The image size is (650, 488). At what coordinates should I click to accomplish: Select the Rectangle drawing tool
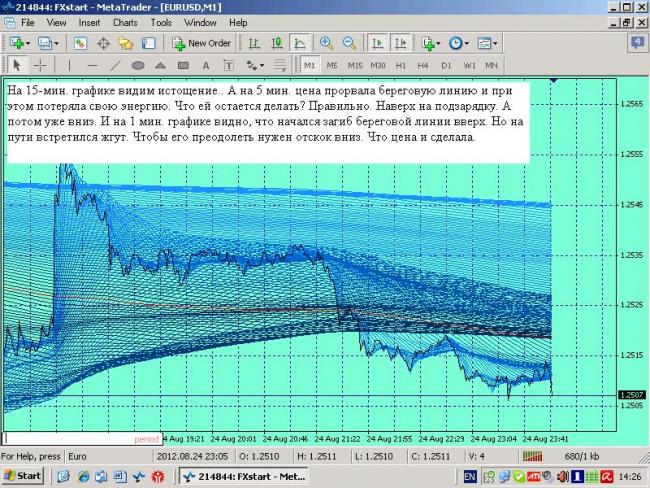tap(183, 66)
